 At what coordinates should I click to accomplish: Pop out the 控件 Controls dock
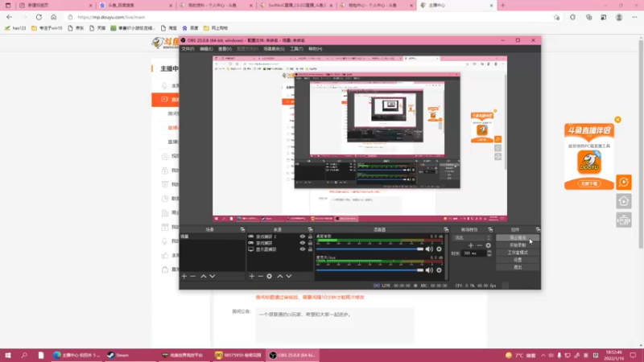[538, 229]
